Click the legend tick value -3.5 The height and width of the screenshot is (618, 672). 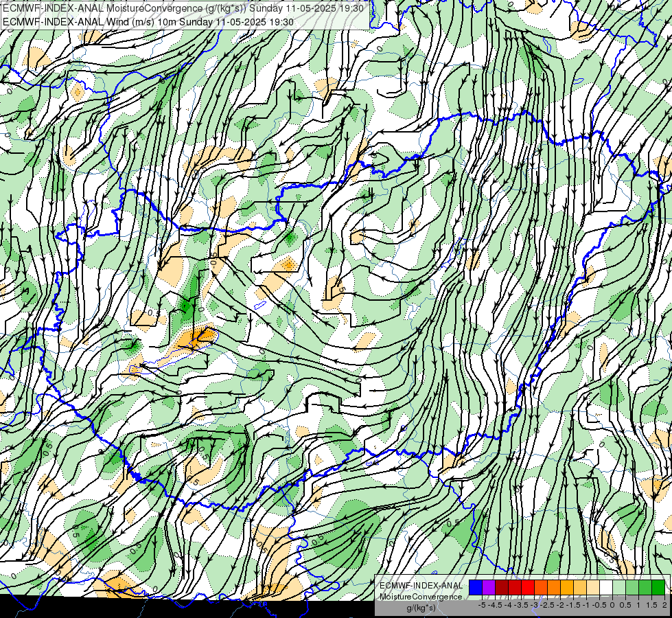click(521, 605)
